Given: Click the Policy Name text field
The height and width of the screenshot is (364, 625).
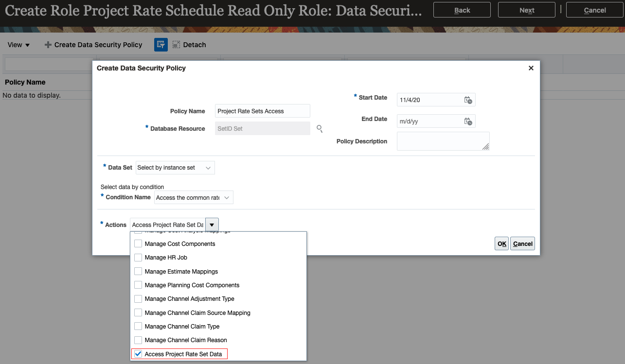Looking at the screenshot, I should (262, 111).
